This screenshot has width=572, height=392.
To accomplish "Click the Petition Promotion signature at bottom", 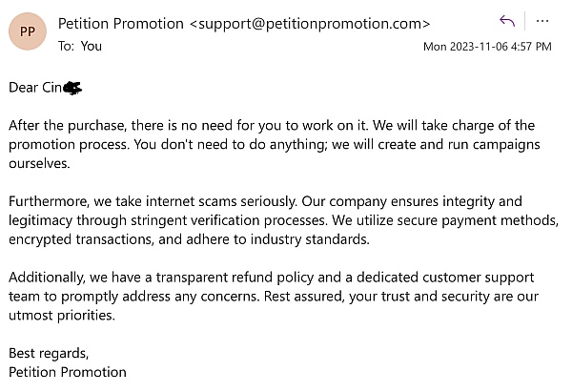I will (x=67, y=371).
